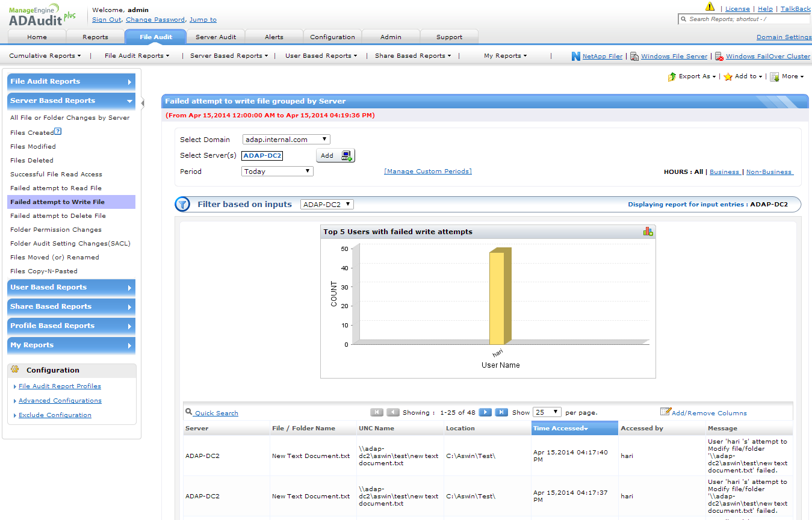Click help icon next to Files Created
The width and height of the screenshot is (812, 520).
(58, 131)
